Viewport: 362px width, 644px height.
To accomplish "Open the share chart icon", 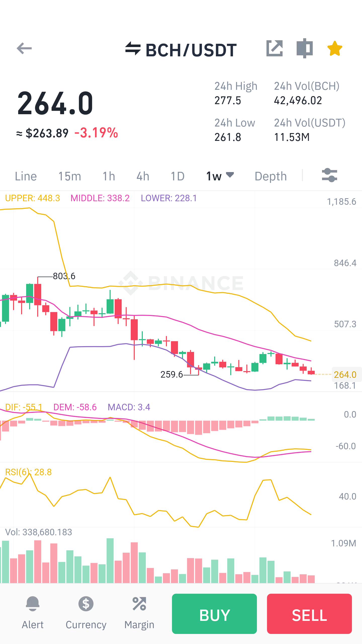I will pos(275,48).
